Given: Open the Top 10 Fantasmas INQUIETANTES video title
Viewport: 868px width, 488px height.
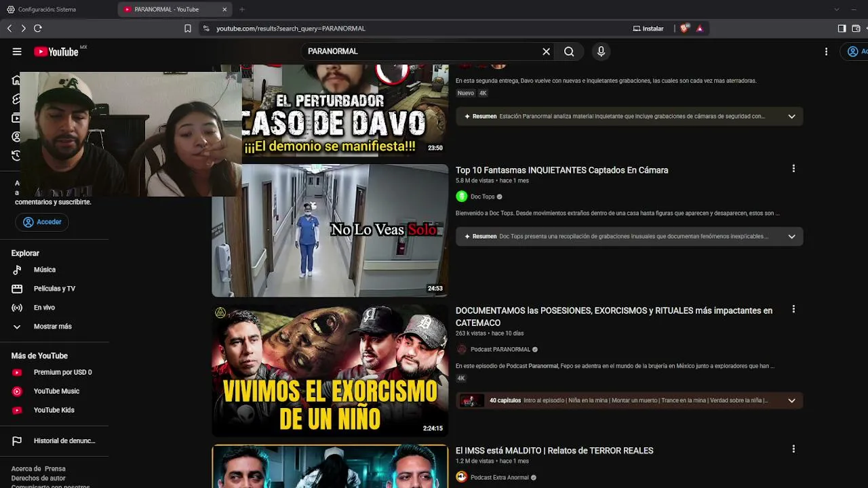Looking at the screenshot, I should (x=562, y=170).
